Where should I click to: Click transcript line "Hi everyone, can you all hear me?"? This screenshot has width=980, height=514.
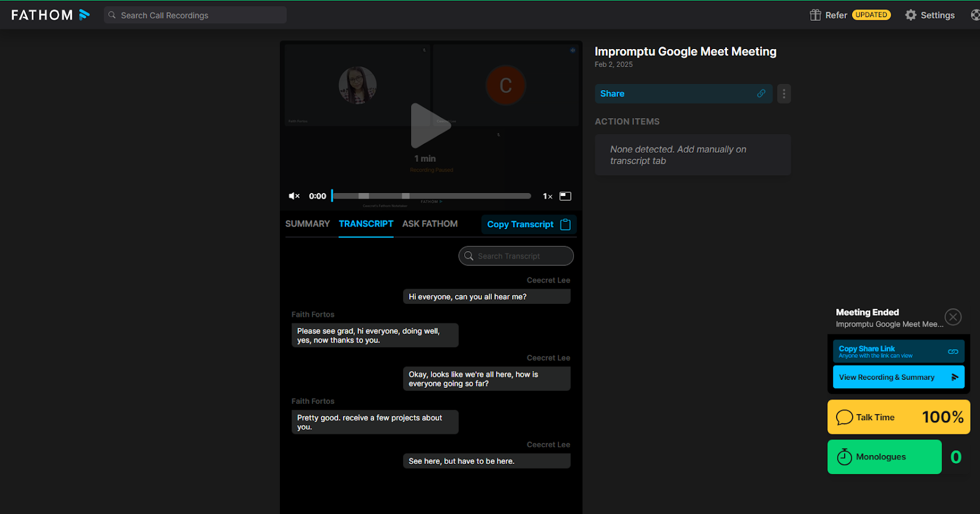(486, 297)
